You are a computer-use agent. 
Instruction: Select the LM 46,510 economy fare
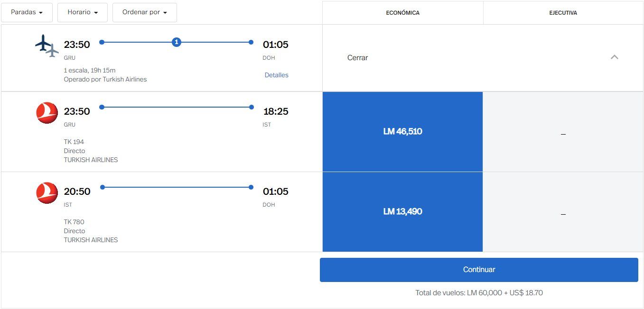[402, 131]
